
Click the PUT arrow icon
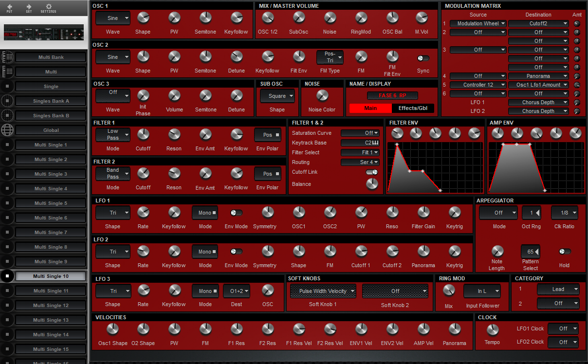coord(10,7)
